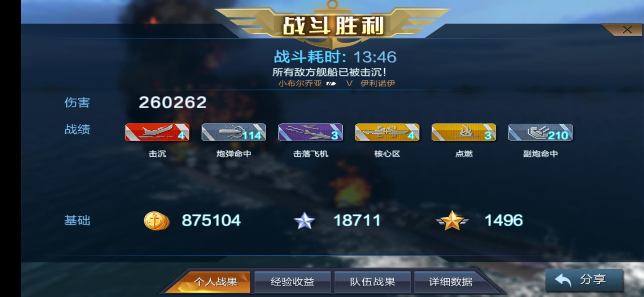
Task: Click the aircraft shot down (击落飞机) badge
Action: click(x=310, y=132)
